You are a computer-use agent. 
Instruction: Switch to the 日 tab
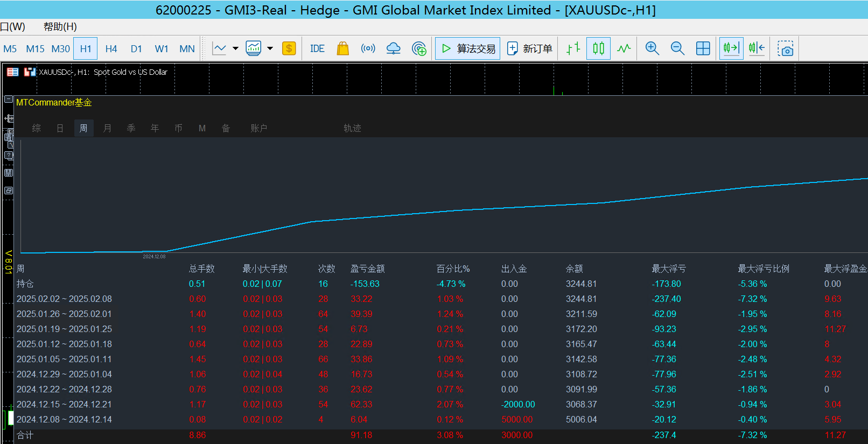60,128
